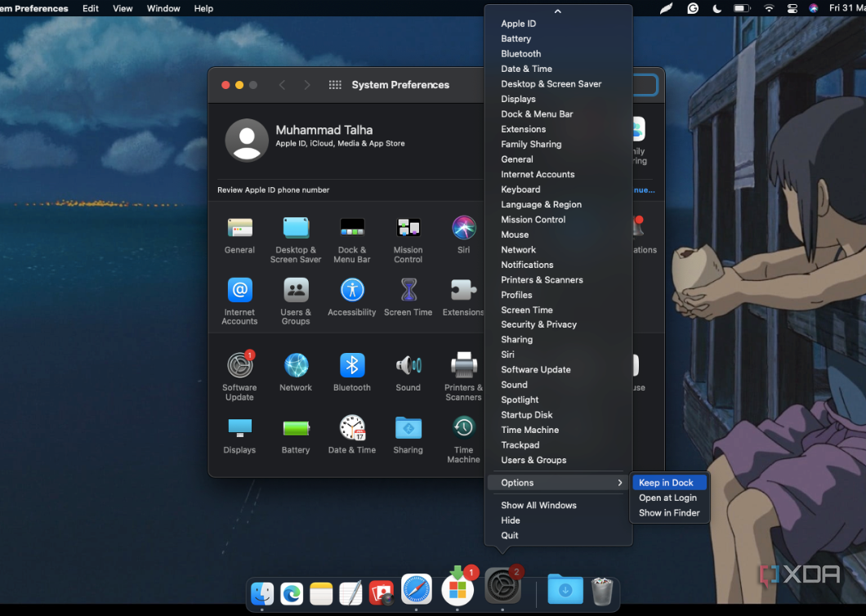This screenshot has height=616, width=866.
Task: Open the Bluetooth preference pane icon
Action: tap(352, 365)
